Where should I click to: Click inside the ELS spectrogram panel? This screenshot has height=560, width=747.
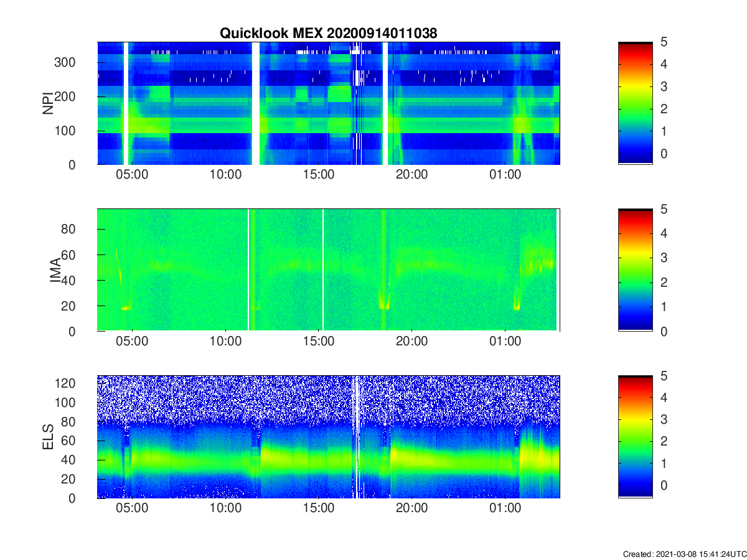329,437
